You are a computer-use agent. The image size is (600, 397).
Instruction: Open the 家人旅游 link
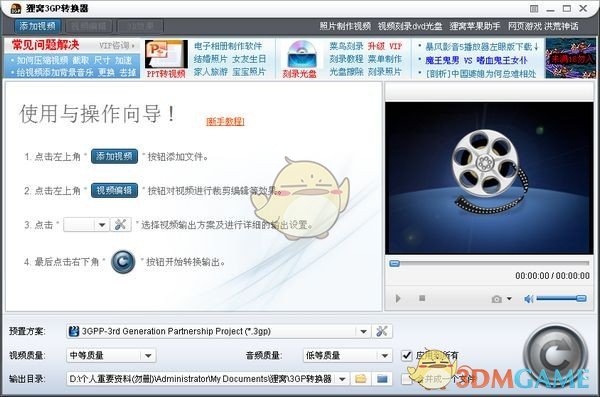(x=210, y=72)
